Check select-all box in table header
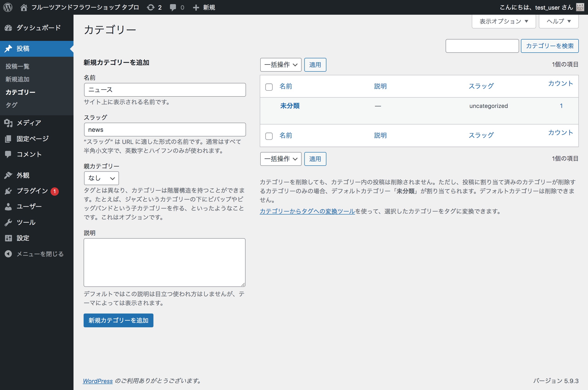Image resolution: width=588 pixels, height=390 pixels. pos(269,87)
